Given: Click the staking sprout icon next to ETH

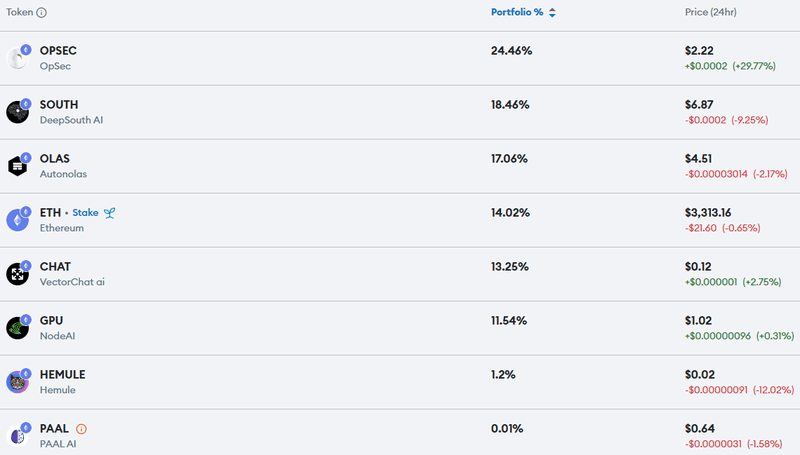Looking at the screenshot, I should 109,213.
